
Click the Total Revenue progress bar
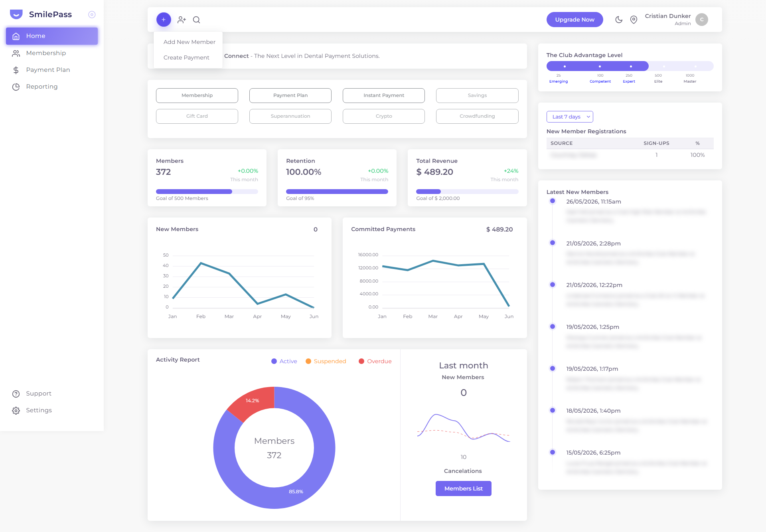[x=467, y=192]
